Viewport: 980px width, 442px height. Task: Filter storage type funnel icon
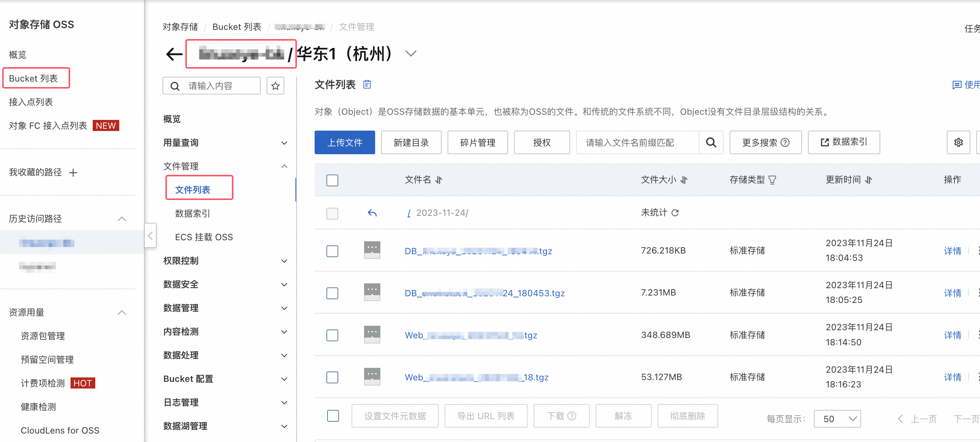pos(772,180)
